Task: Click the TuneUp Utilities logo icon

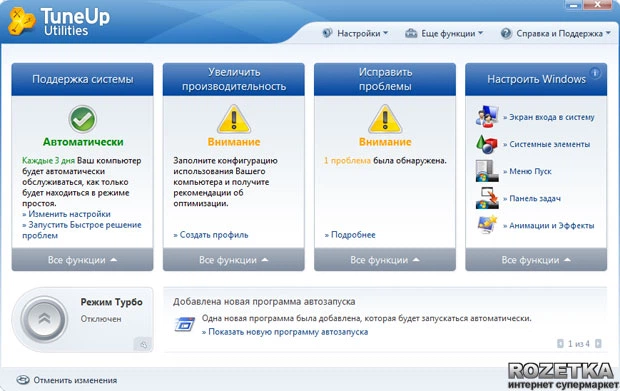Action: tap(21, 21)
